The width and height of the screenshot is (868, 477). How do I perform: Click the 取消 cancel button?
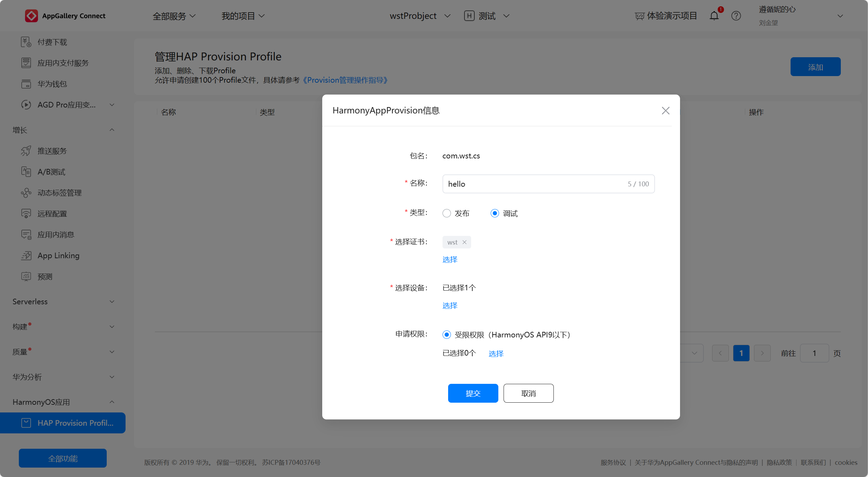pos(528,393)
